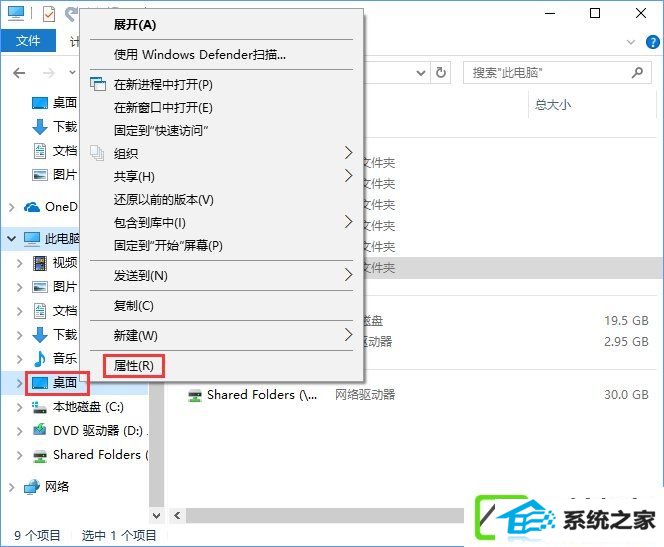664x547 pixels.
Task: Click Shared Folders network drive icon in list
Action: 195,395
